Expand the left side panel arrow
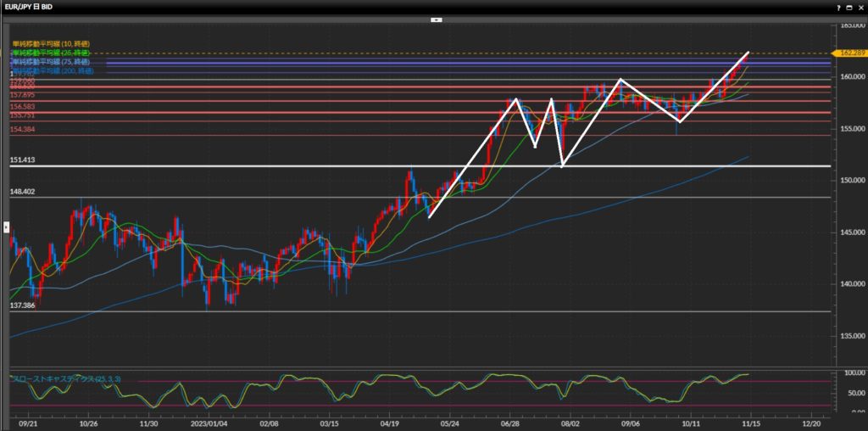Viewport: 868px width, 431px height. 7,227
